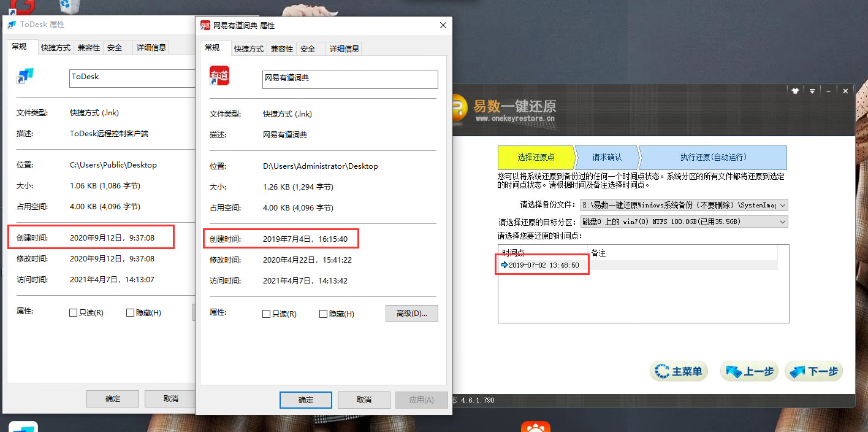Click 确定 in ToDesk 属性 window
This screenshot has height=432, width=868.
click(x=113, y=399)
